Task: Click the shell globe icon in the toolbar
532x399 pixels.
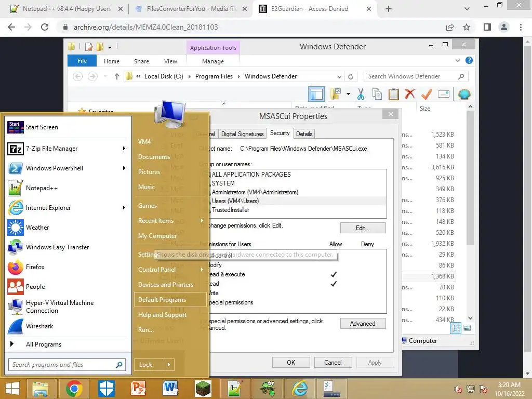Action: tap(464, 94)
